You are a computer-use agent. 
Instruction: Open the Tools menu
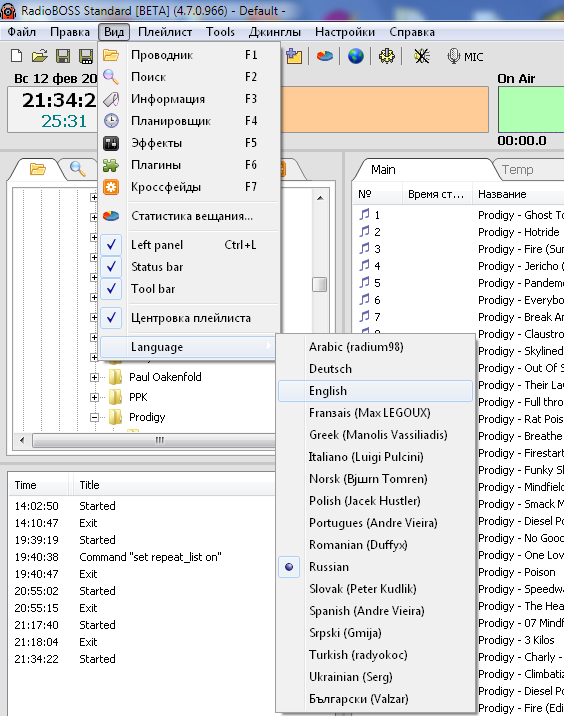point(220,32)
